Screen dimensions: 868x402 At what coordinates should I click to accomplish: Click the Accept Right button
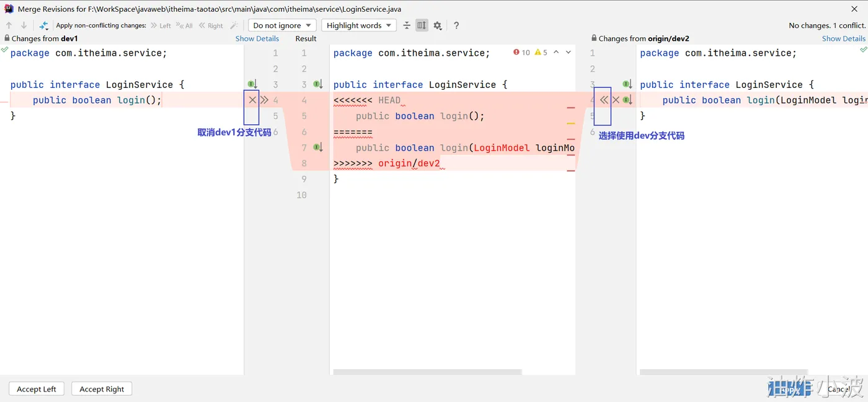pos(102,389)
